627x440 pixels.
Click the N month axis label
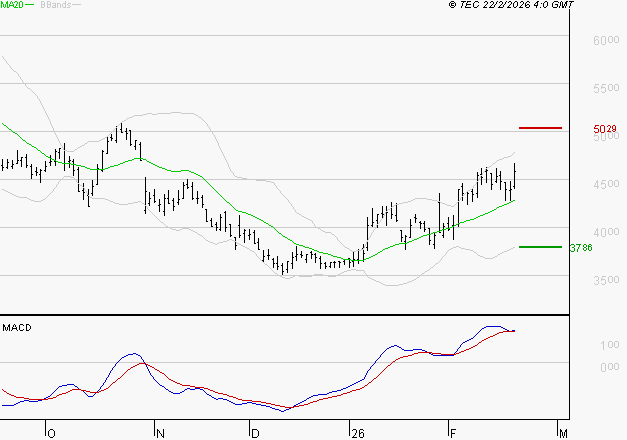pyautogui.click(x=160, y=434)
